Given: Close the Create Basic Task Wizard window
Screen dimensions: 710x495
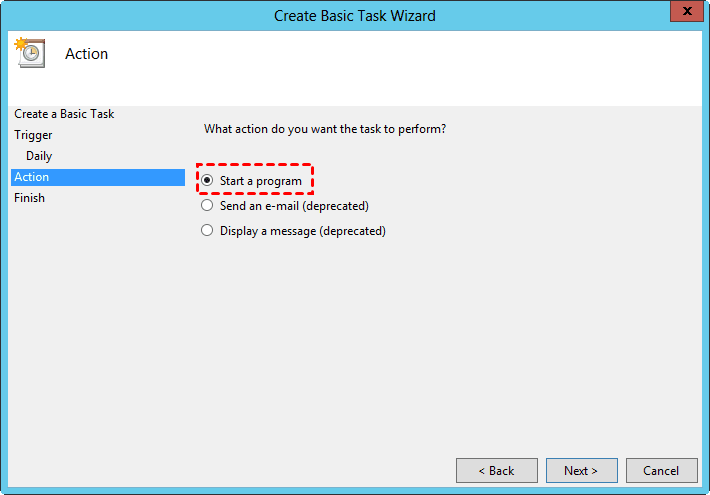Looking at the screenshot, I should 684,15.
